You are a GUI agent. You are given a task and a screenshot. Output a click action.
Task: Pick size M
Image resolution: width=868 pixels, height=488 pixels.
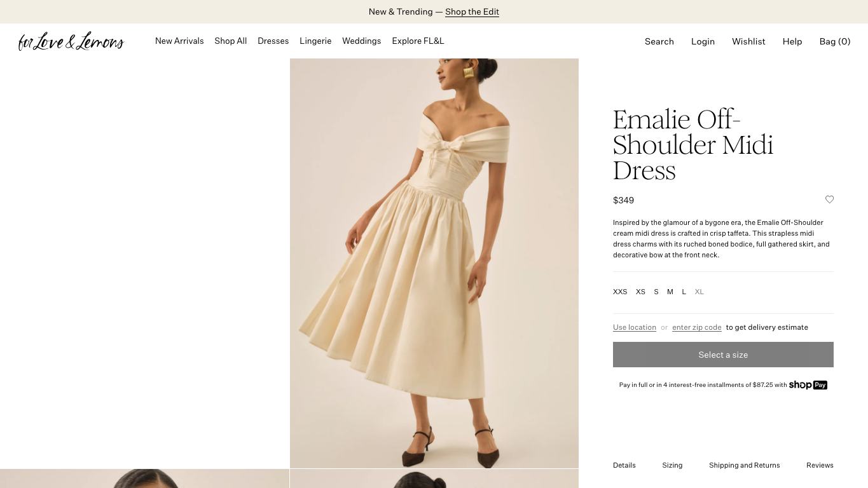click(670, 292)
